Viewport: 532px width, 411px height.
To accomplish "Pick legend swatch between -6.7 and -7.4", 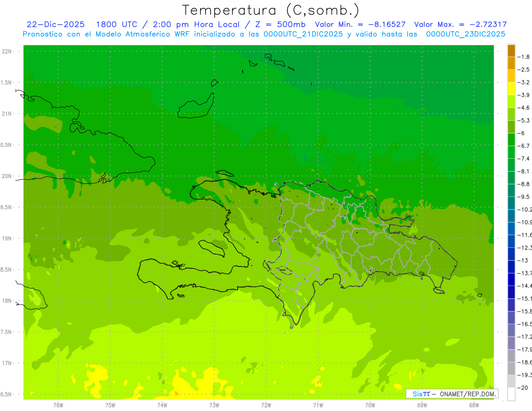I will coord(511,152).
